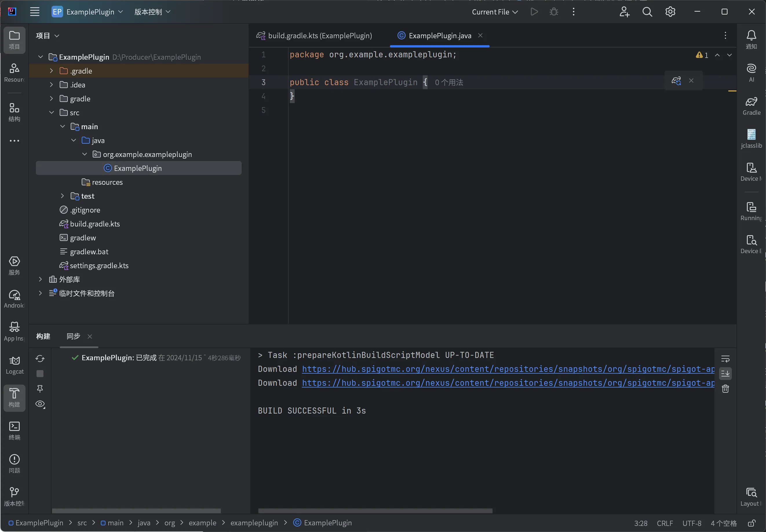The image size is (766, 532).
Task: Open the Notifications bell panel
Action: pyautogui.click(x=751, y=40)
